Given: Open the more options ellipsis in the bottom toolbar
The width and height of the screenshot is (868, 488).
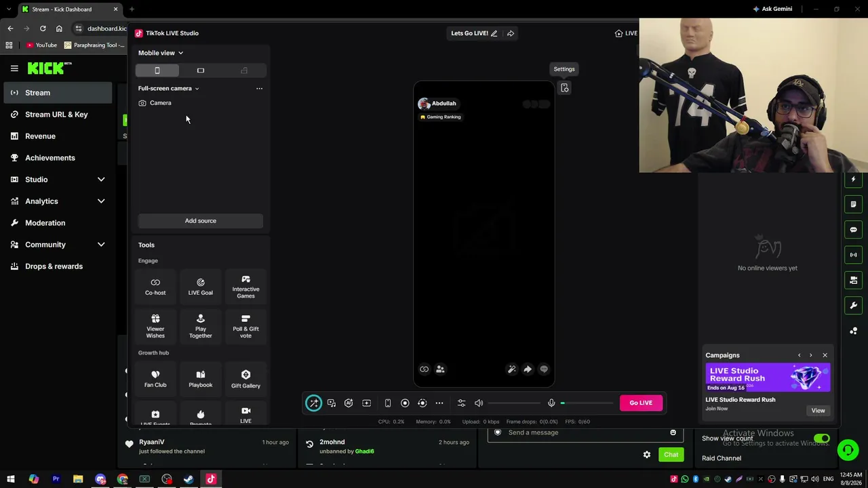Looking at the screenshot, I should point(439,403).
